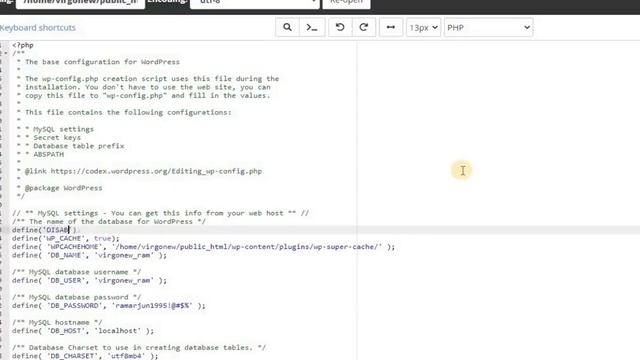The height and width of the screenshot is (360, 640).
Task: Click the 'DB_NAME' define line
Action: coord(89,255)
